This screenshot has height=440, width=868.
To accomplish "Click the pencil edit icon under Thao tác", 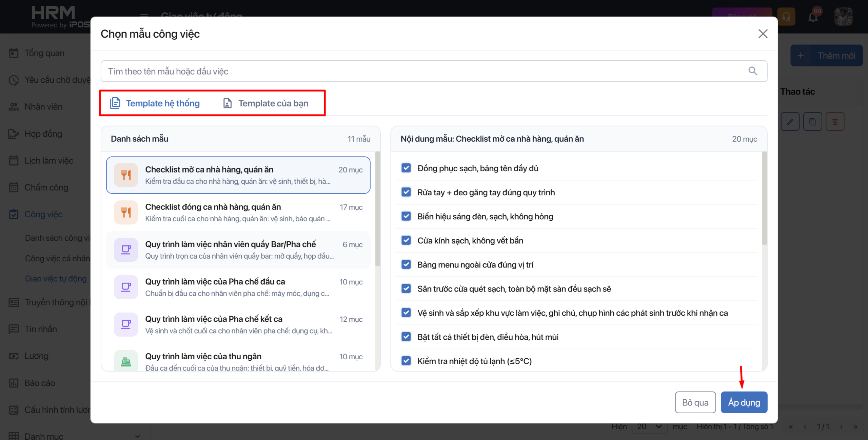I will [790, 122].
